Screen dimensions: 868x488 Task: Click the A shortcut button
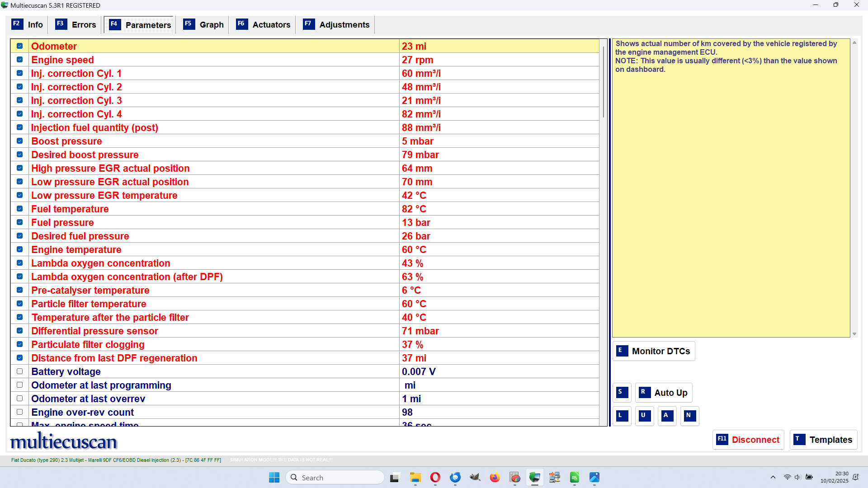pyautogui.click(x=667, y=416)
